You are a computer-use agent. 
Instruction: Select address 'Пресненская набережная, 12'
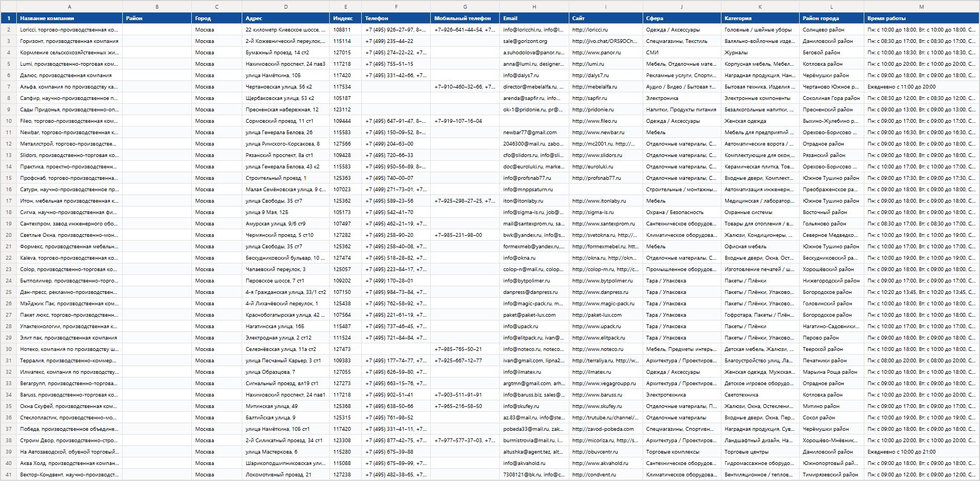tap(286, 110)
